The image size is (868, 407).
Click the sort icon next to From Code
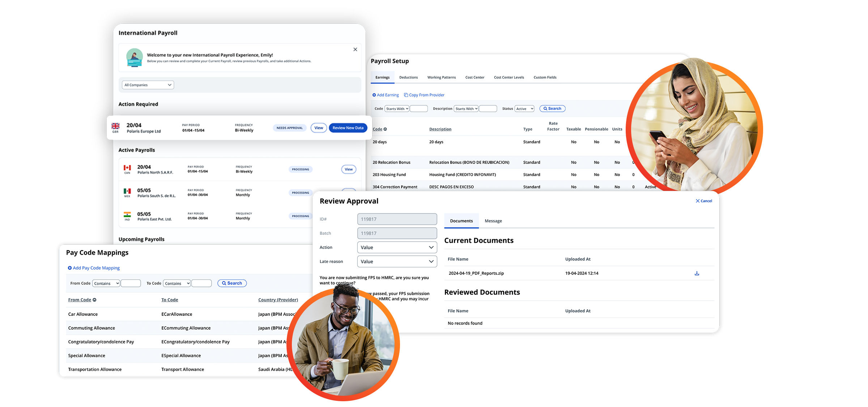tap(94, 300)
